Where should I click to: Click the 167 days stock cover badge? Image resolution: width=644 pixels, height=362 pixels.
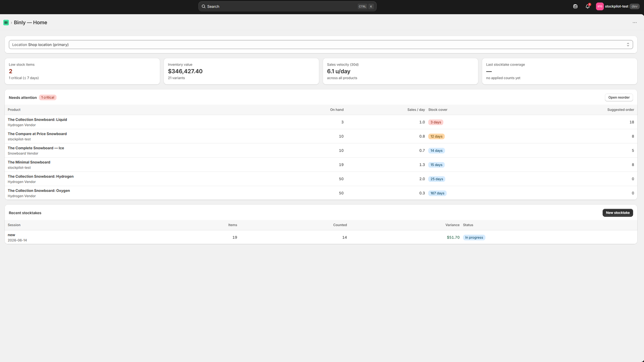[x=438, y=193]
